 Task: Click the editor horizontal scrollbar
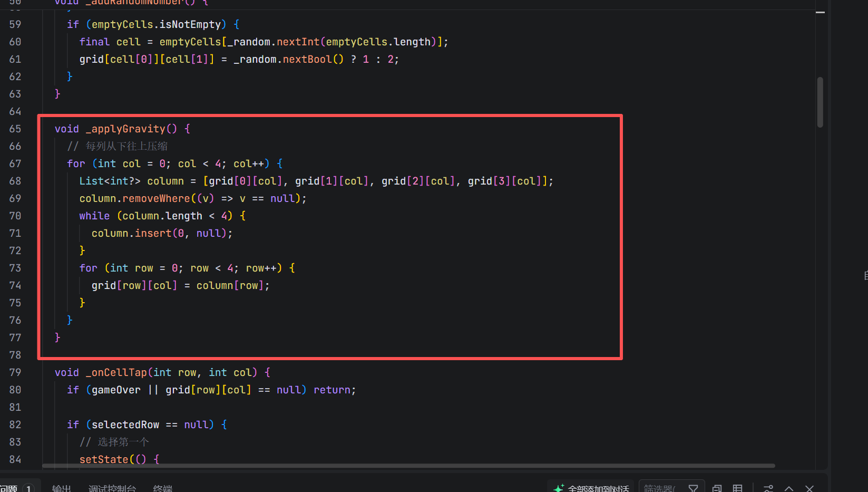[408, 466]
